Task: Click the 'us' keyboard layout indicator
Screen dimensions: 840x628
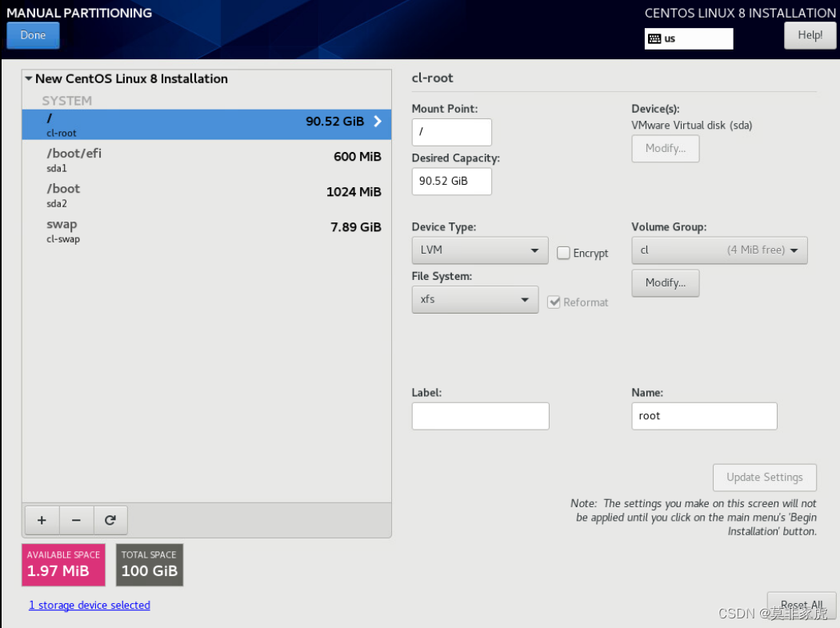Action: pos(688,38)
